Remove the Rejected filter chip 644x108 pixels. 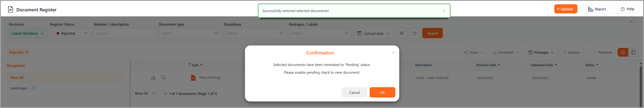click(x=27, y=52)
